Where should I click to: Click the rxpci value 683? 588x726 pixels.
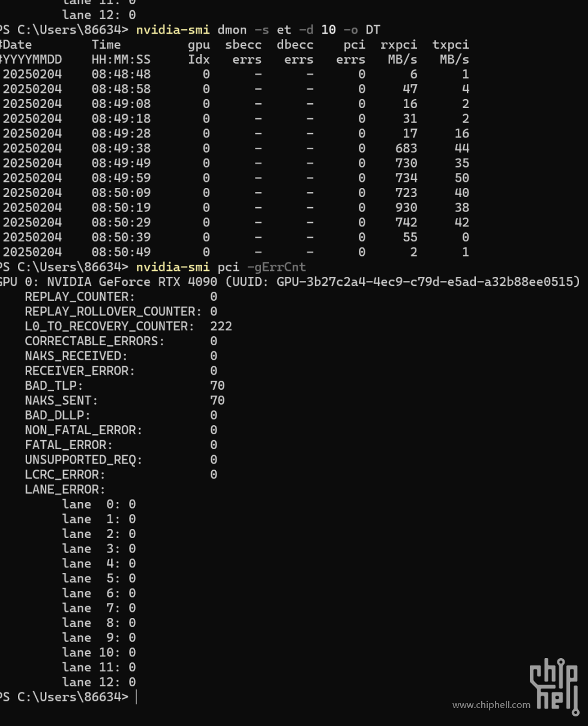[406, 148]
